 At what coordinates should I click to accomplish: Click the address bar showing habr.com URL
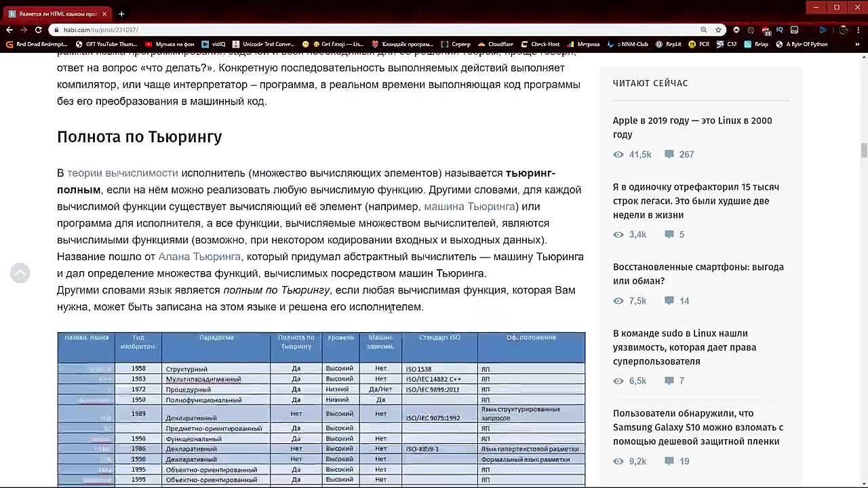coord(339,30)
